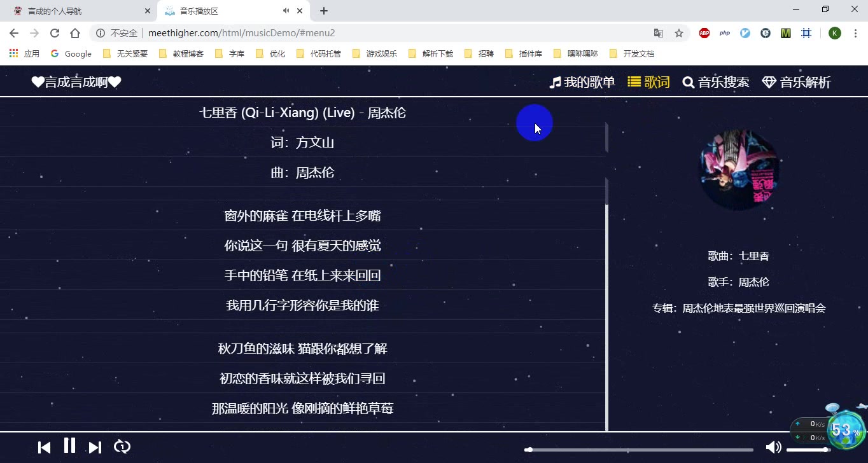This screenshot has height=463, width=868.
Task: Click lyric line 你说这一句 很有夏天的感觉
Action: pyautogui.click(x=302, y=245)
